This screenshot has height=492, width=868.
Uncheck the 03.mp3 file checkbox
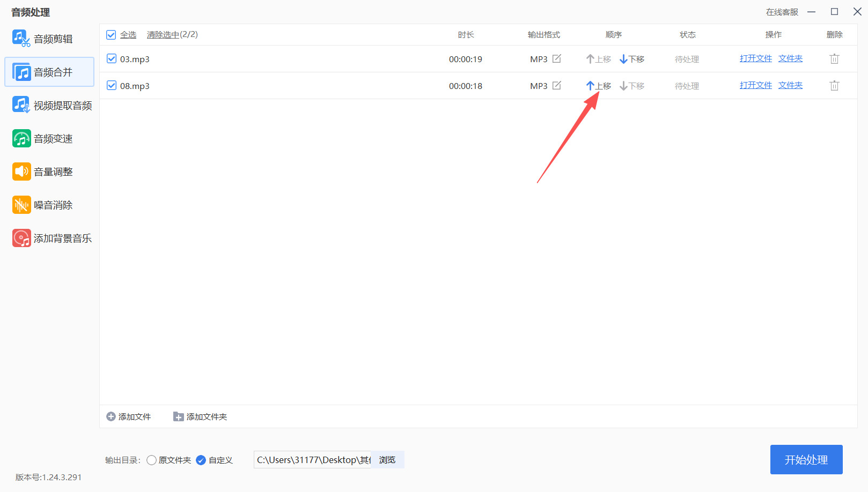[x=111, y=58]
